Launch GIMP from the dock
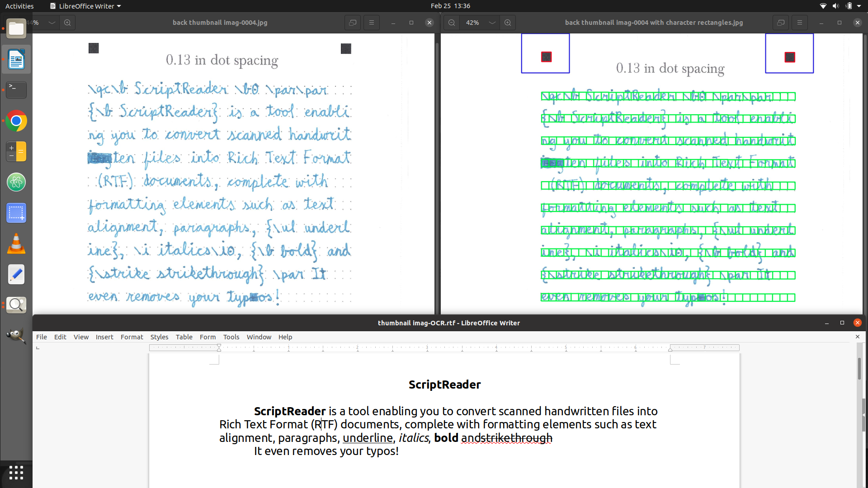Image resolution: width=868 pixels, height=488 pixels. click(x=16, y=336)
